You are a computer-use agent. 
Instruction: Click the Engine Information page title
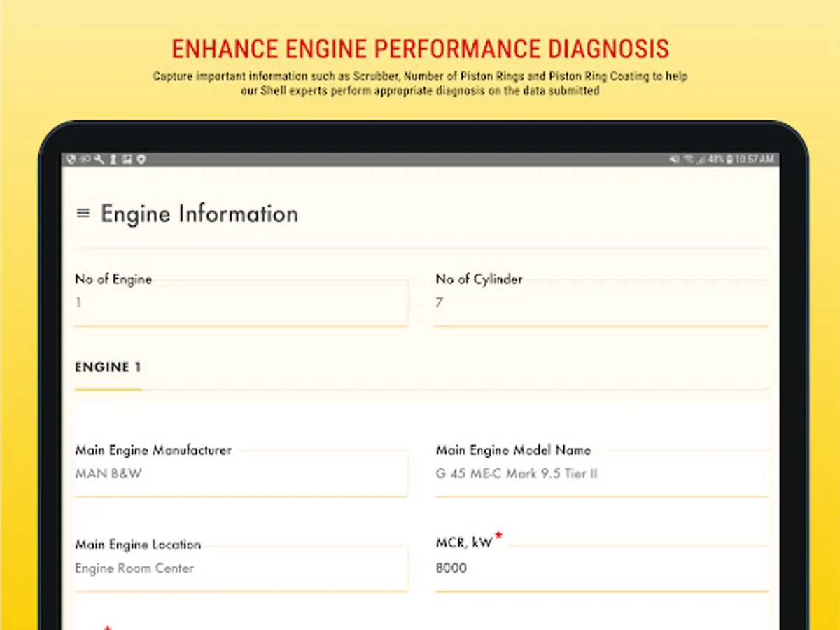(199, 213)
